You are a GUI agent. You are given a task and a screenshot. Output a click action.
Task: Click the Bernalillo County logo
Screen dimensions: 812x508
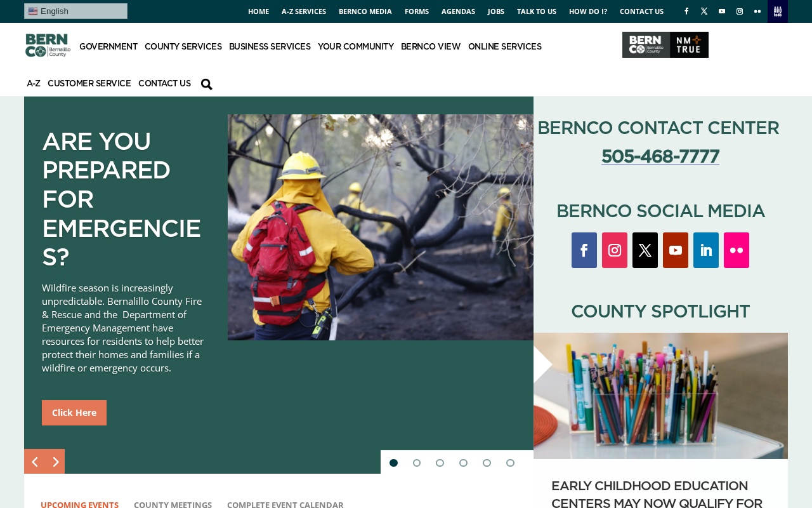pos(48,46)
